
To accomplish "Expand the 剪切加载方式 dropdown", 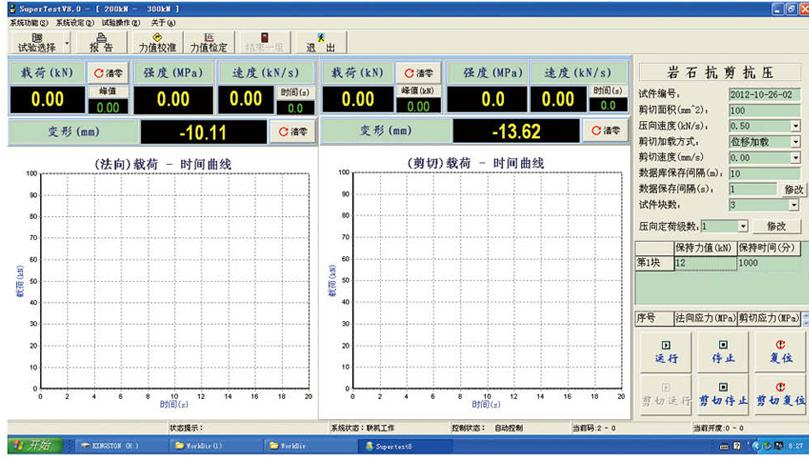I will 795,142.
